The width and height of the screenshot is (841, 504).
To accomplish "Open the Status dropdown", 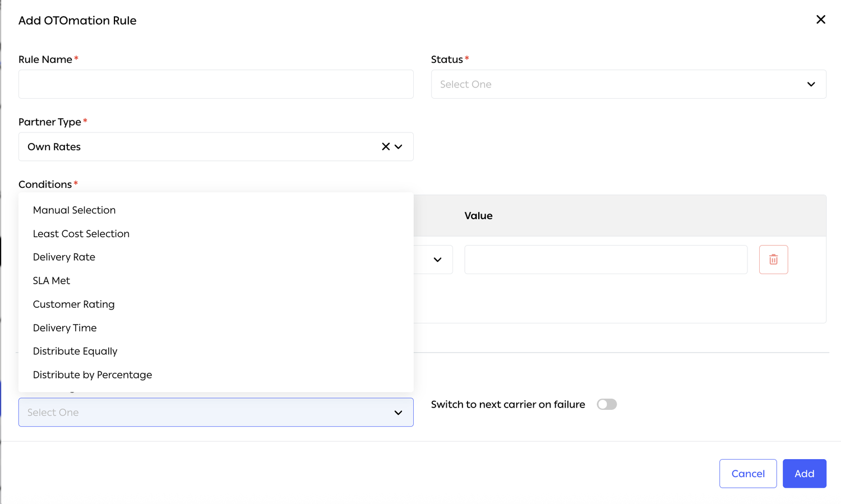I will [x=629, y=84].
